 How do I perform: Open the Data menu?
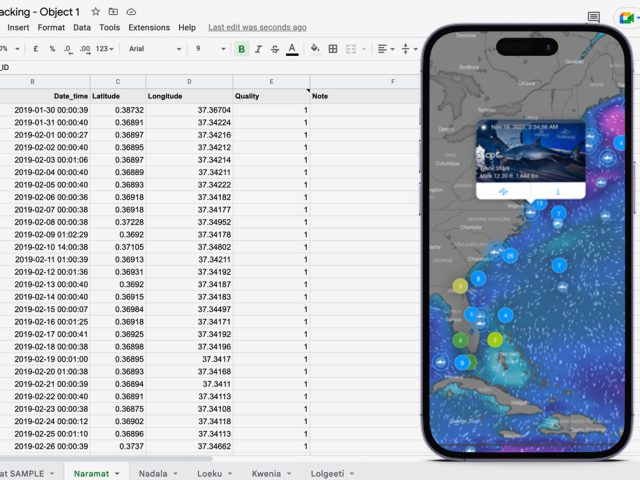tap(82, 27)
